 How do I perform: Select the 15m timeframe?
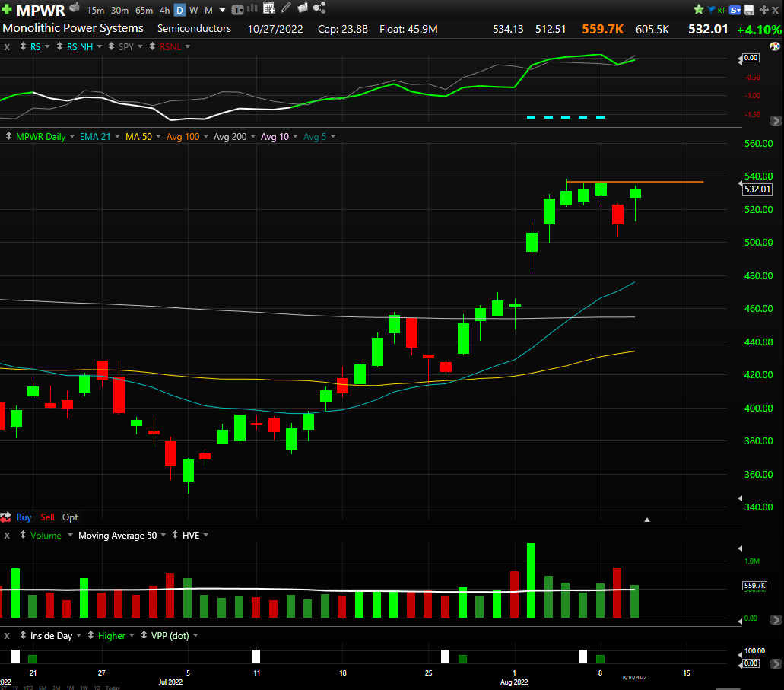[96, 10]
